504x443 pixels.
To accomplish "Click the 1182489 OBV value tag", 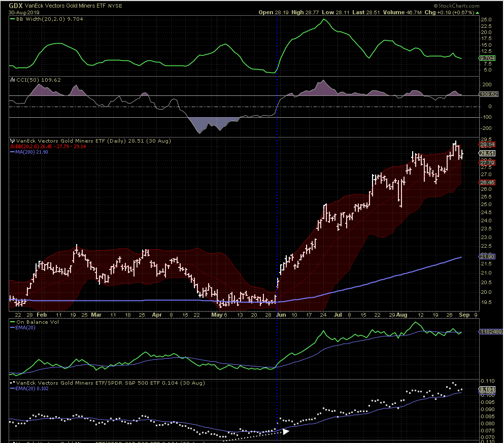I will pyautogui.click(x=491, y=331).
